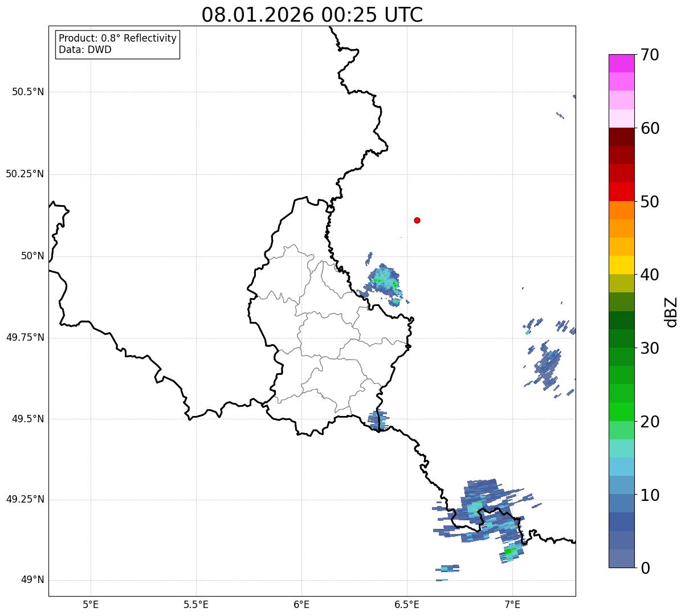Click the 50 tick on the colorbar

point(650,202)
